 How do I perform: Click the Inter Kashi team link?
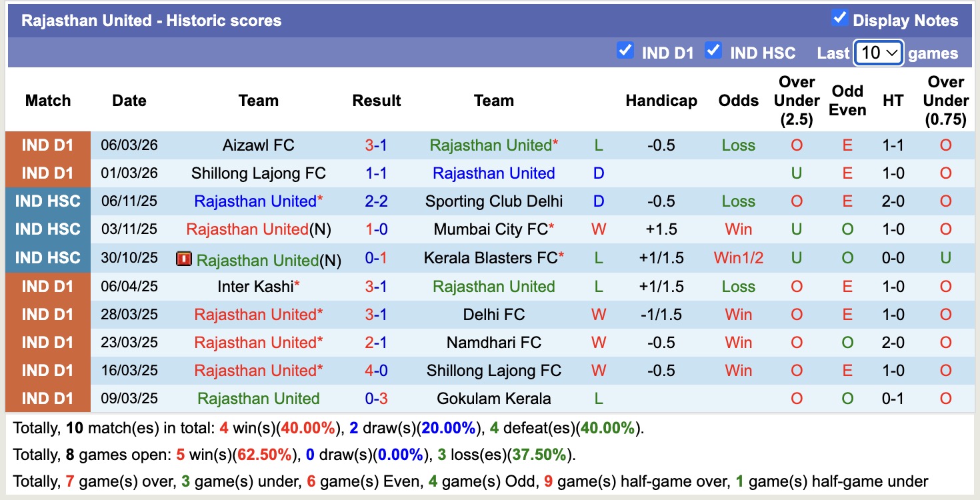pos(259,286)
